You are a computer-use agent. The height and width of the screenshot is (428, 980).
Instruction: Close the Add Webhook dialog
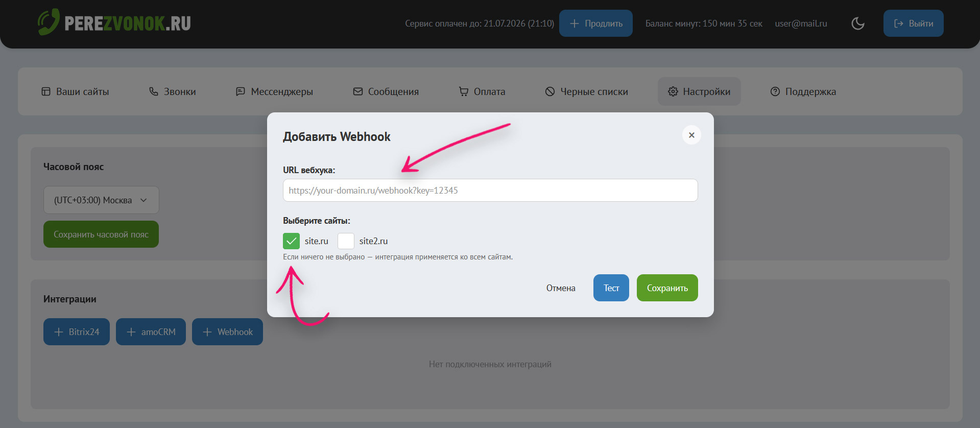[691, 135]
